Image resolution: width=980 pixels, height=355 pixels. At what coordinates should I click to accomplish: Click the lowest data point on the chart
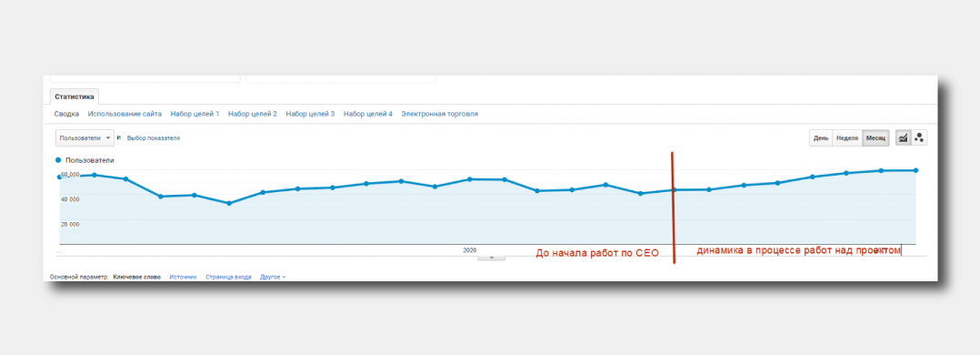click(229, 204)
